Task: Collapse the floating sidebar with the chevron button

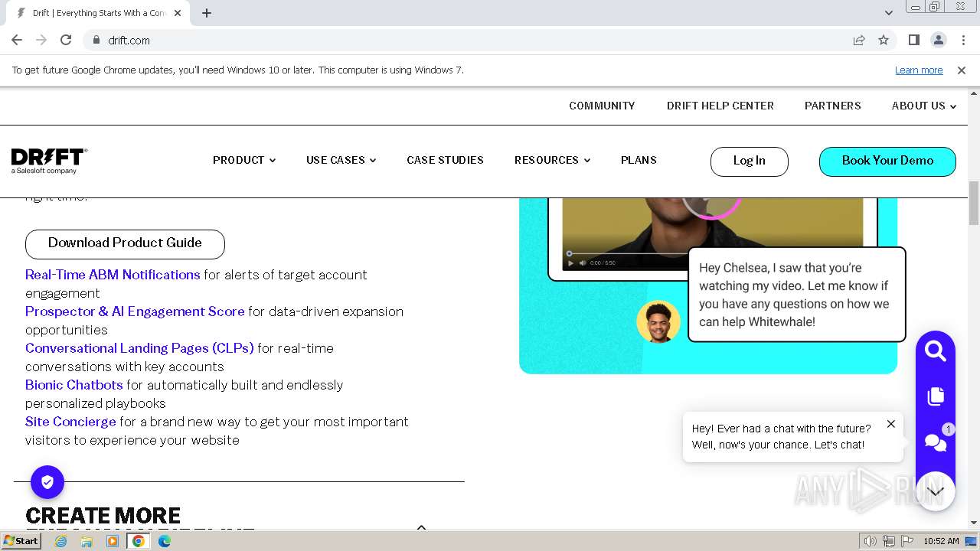Action: pyautogui.click(x=935, y=491)
